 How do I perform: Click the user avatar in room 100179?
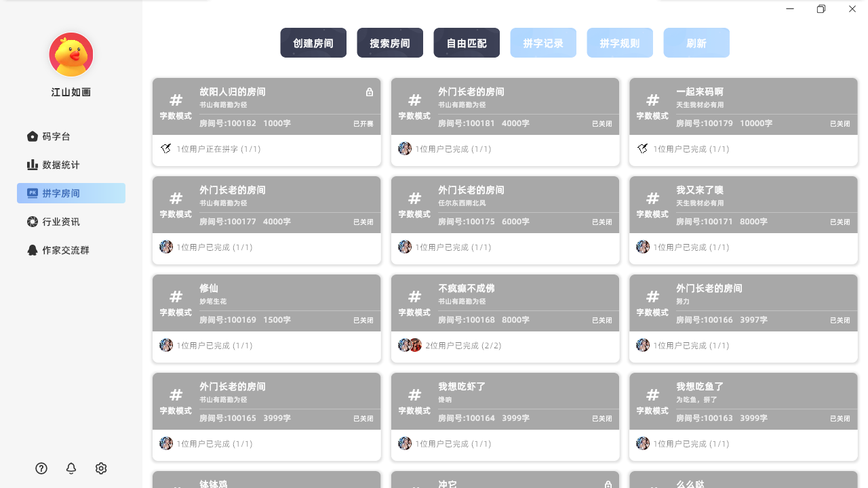click(643, 148)
